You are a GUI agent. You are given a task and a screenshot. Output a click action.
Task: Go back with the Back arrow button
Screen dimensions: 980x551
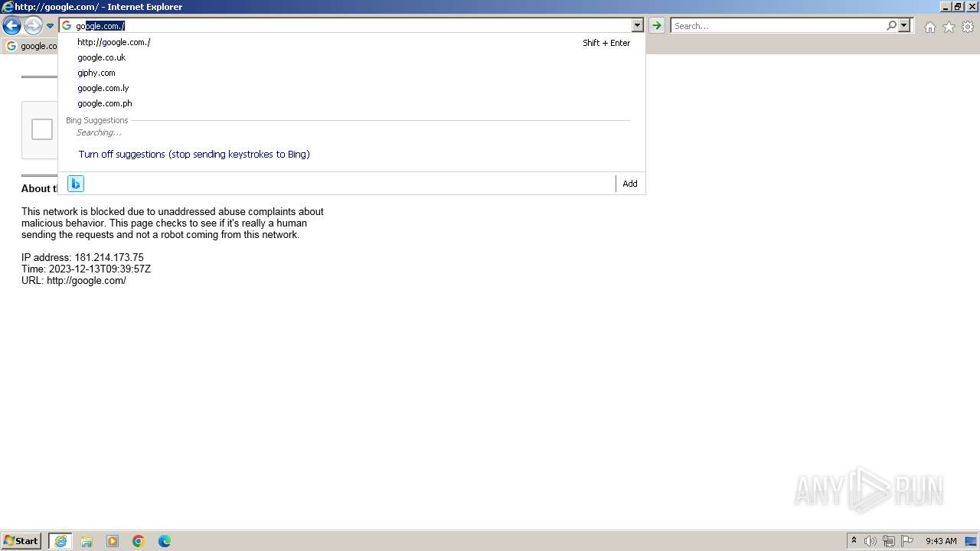(x=11, y=26)
